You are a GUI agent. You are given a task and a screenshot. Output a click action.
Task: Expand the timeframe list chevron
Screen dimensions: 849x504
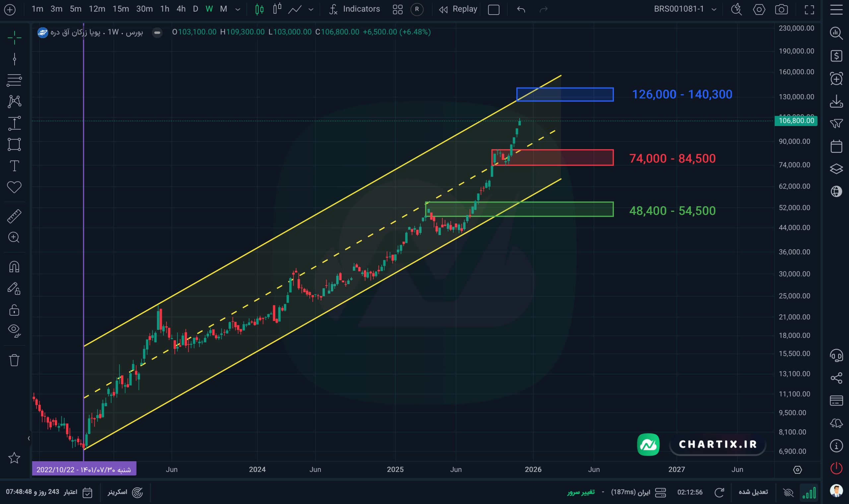(x=238, y=10)
